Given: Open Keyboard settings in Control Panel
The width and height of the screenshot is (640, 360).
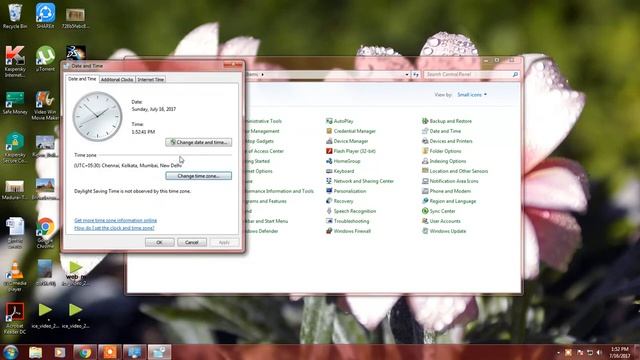Looking at the screenshot, I should pos(340,171).
